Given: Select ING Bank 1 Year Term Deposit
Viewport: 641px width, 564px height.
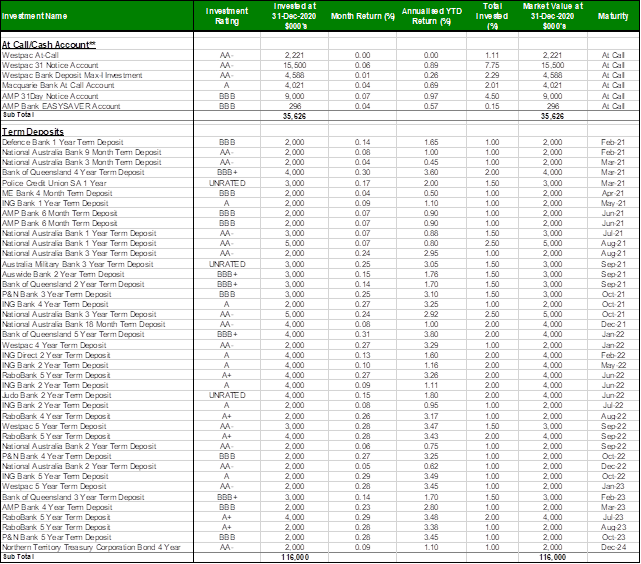Looking at the screenshot, I should [x=55, y=203].
